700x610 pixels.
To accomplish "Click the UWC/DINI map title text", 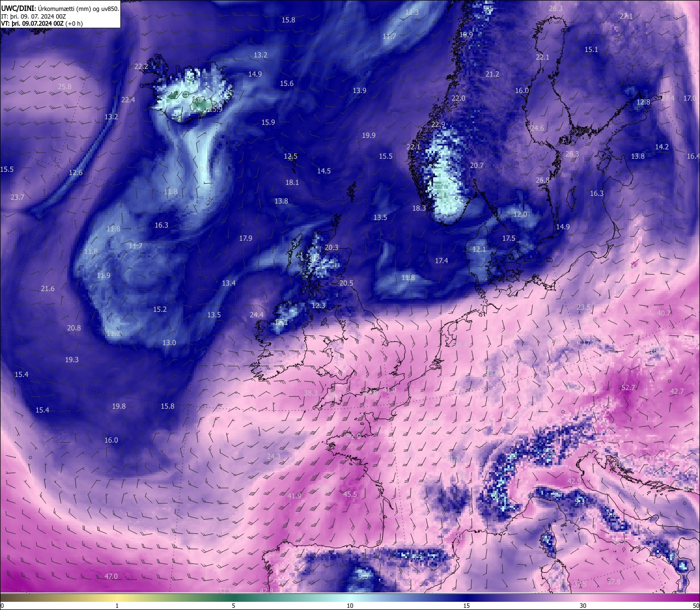I will (60, 9).
